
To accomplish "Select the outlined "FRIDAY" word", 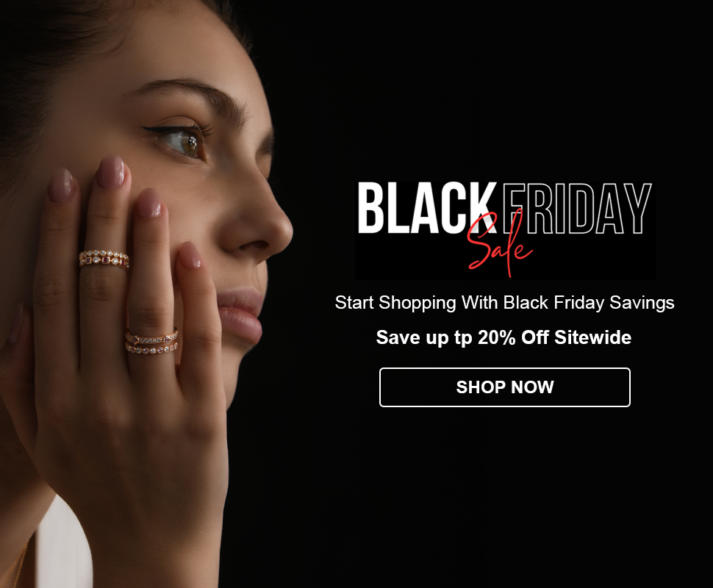I will pos(576,208).
